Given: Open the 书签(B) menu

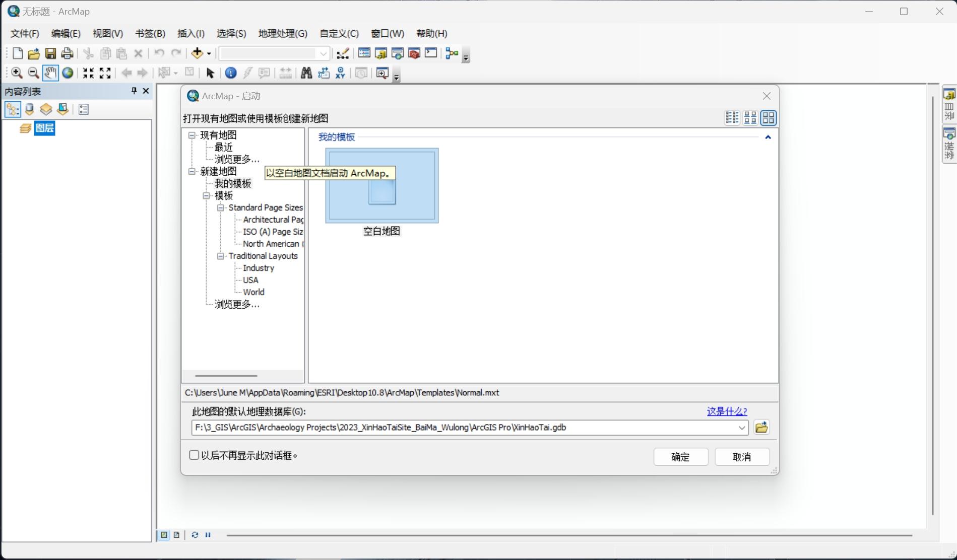Looking at the screenshot, I should (x=150, y=34).
